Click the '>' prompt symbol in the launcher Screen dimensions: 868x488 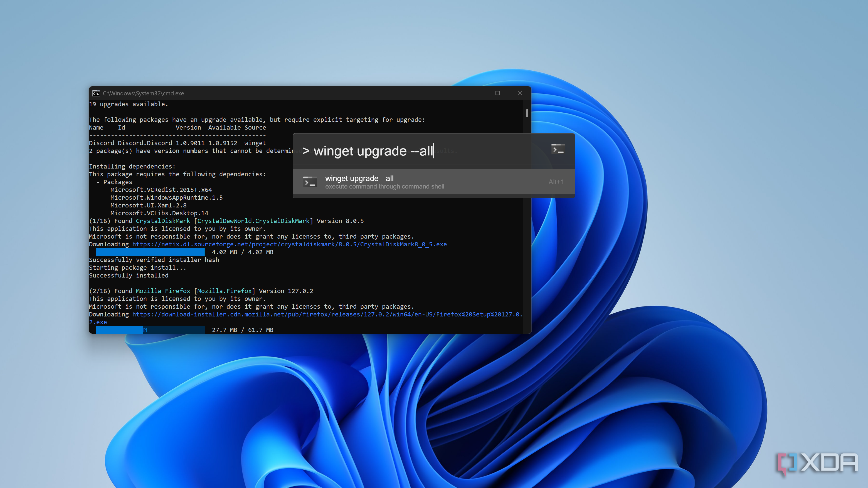(306, 151)
